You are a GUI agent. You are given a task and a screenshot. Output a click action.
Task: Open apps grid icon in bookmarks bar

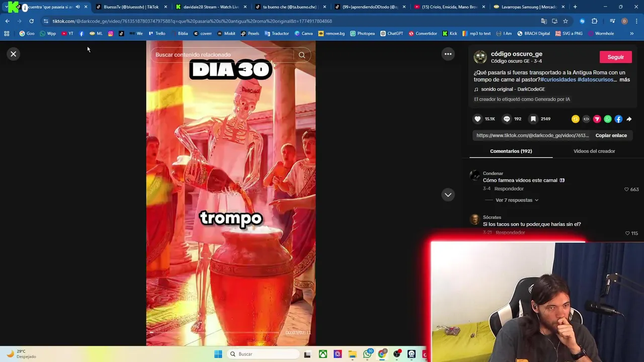click(x=7, y=34)
